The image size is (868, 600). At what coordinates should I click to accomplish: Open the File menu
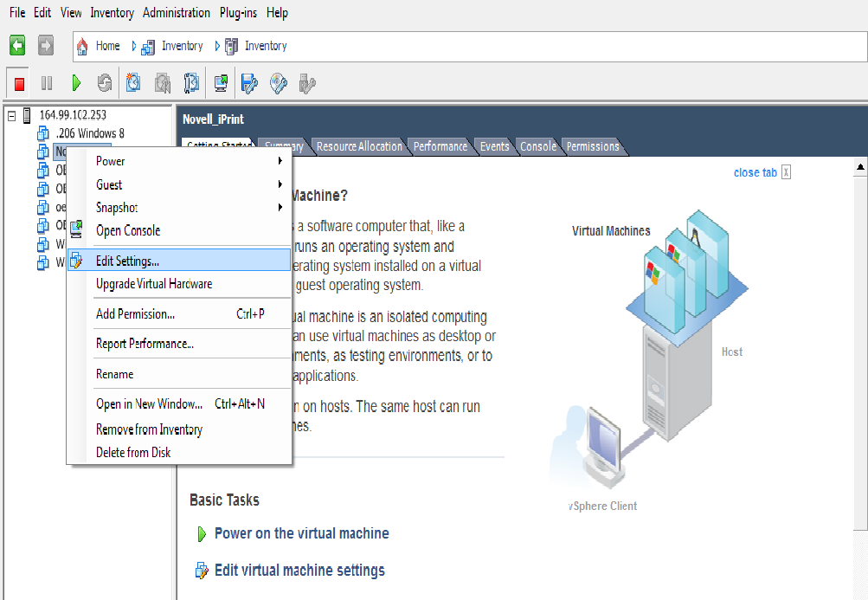pos(17,12)
